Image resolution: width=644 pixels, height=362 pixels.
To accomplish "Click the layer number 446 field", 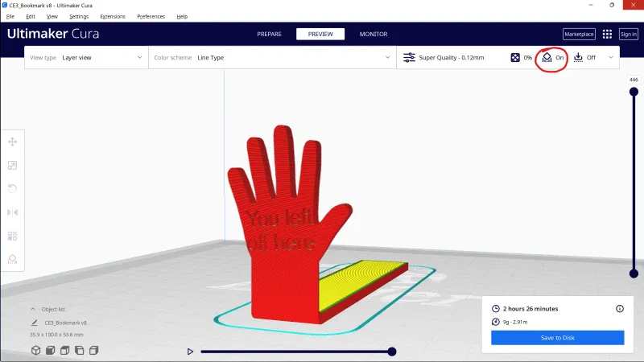I will [634, 80].
